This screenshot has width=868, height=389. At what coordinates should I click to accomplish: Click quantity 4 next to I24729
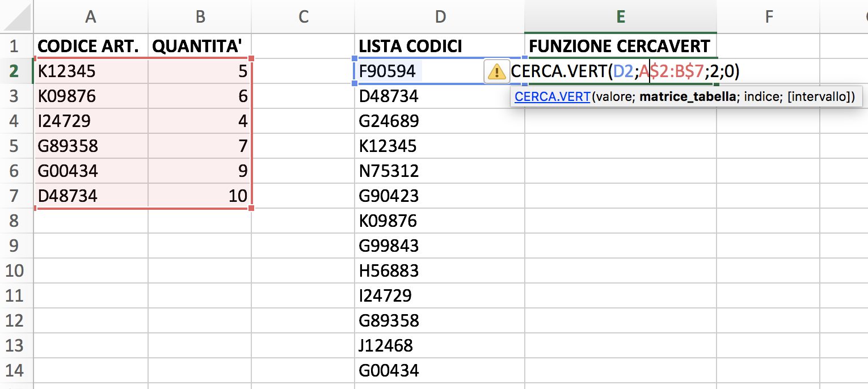(x=200, y=121)
